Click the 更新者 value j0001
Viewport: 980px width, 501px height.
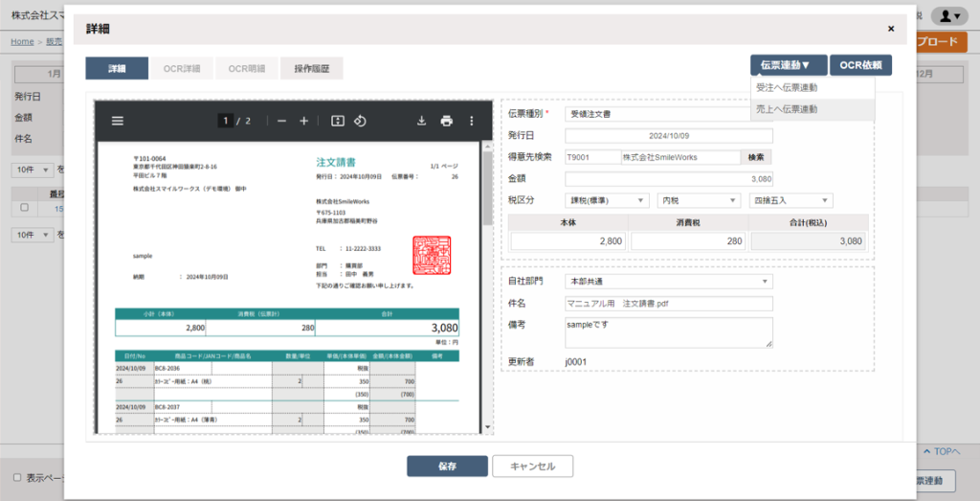576,362
